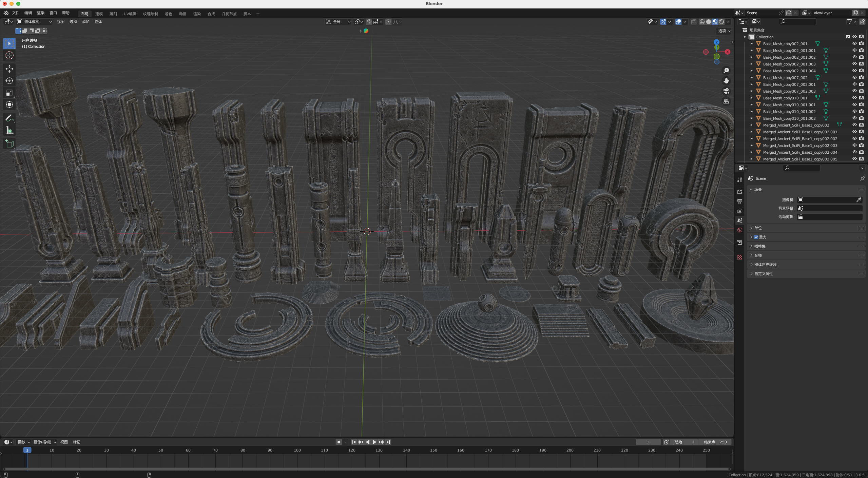Image resolution: width=868 pixels, height=478 pixels.
Task: Select the Select Box tool
Action: click(x=9, y=43)
